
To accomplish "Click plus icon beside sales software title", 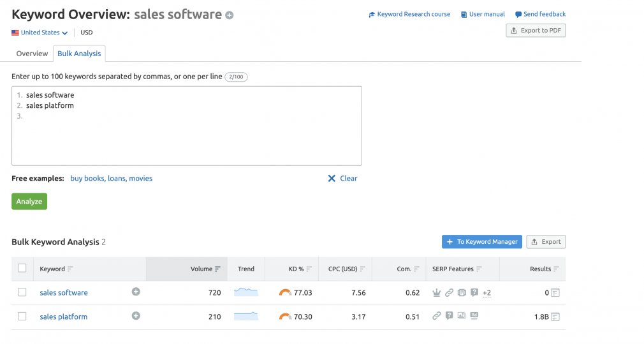I will coord(229,15).
